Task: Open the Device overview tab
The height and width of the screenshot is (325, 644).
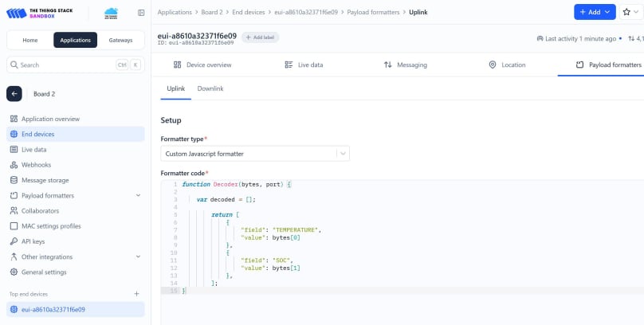Action: click(x=202, y=65)
